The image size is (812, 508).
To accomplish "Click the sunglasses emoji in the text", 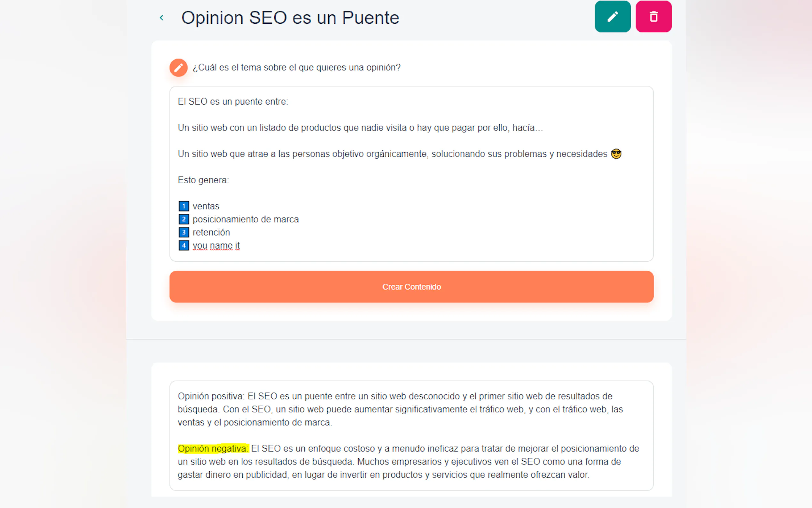I will [616, 154].
